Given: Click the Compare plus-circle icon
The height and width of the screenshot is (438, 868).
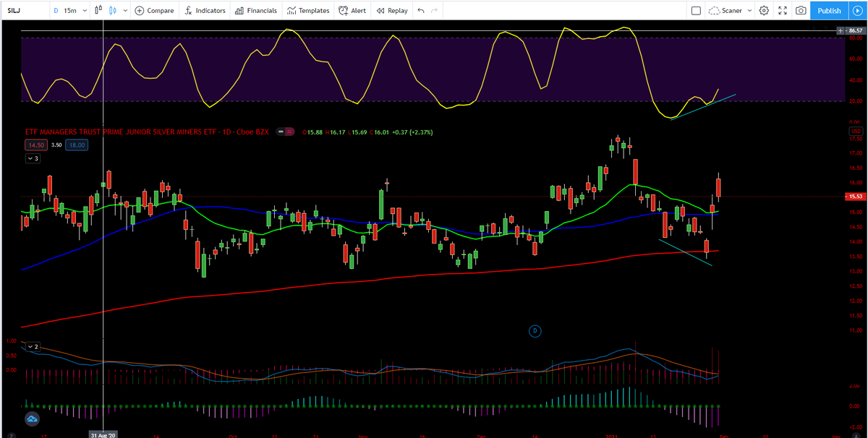Looking at the screenshot, I should [x=139, y=11].
